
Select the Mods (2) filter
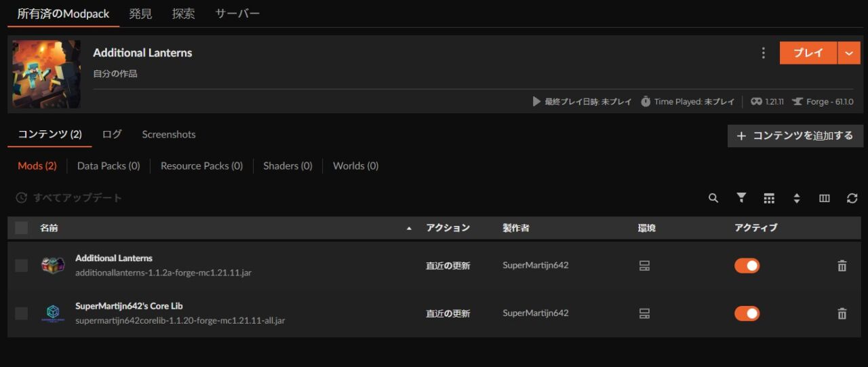pos(37,166)
